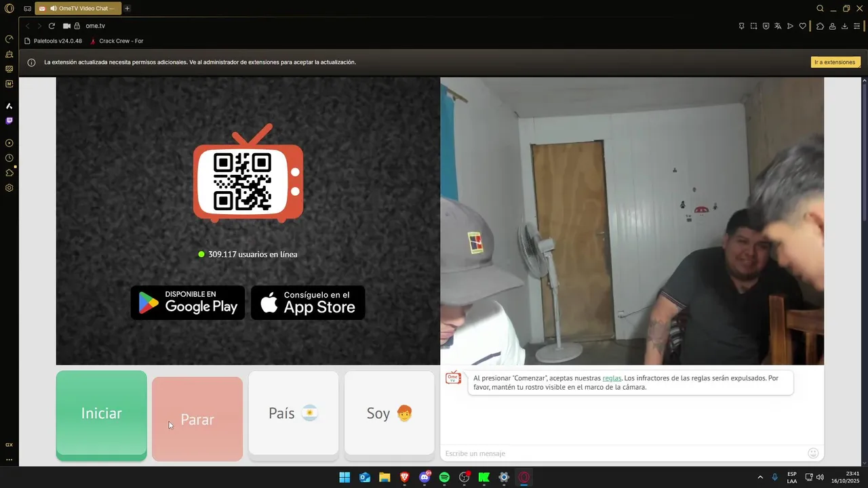Bookmark page with heart icon
Screen dimensions: 868x488
click(x=802, y=26)
